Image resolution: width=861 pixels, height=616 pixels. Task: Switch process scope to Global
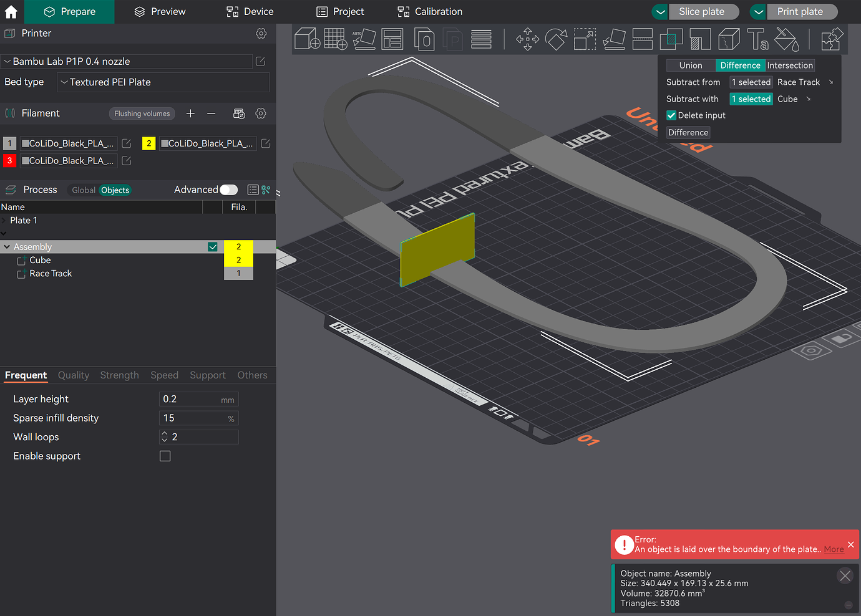83,190
